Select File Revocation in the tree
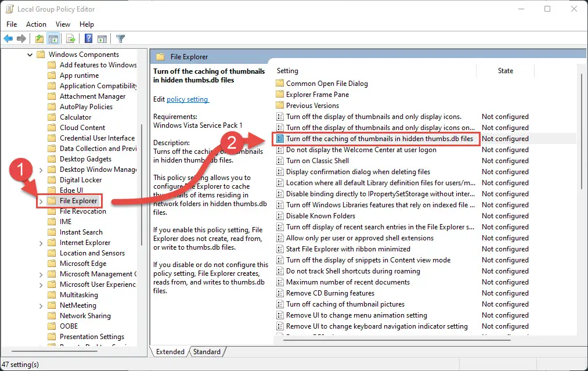The image size is (588, 371). tap(83, 211)
